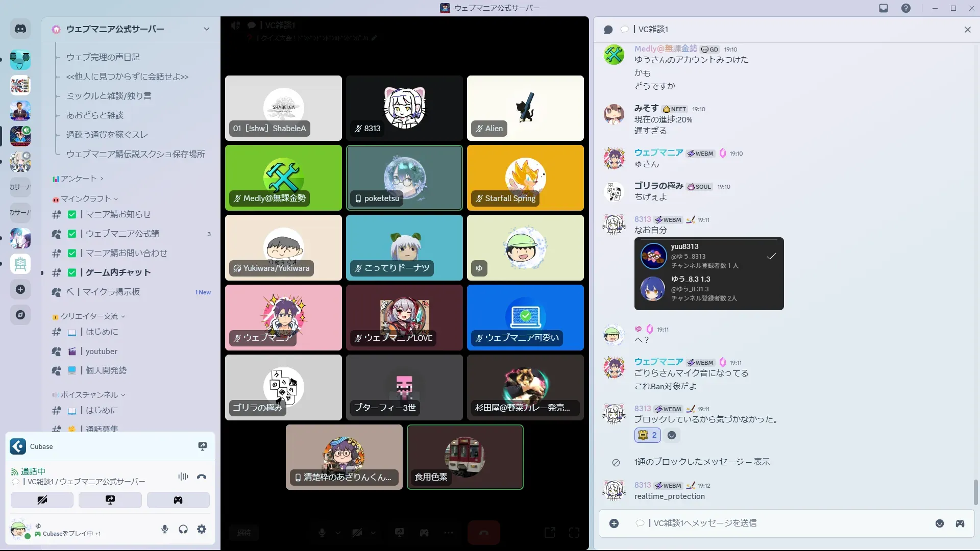This screenshot has width=980, height=551.
Task: Disconnect call with hang-up icon in voice panel
Action: click(x=202, y=477)
